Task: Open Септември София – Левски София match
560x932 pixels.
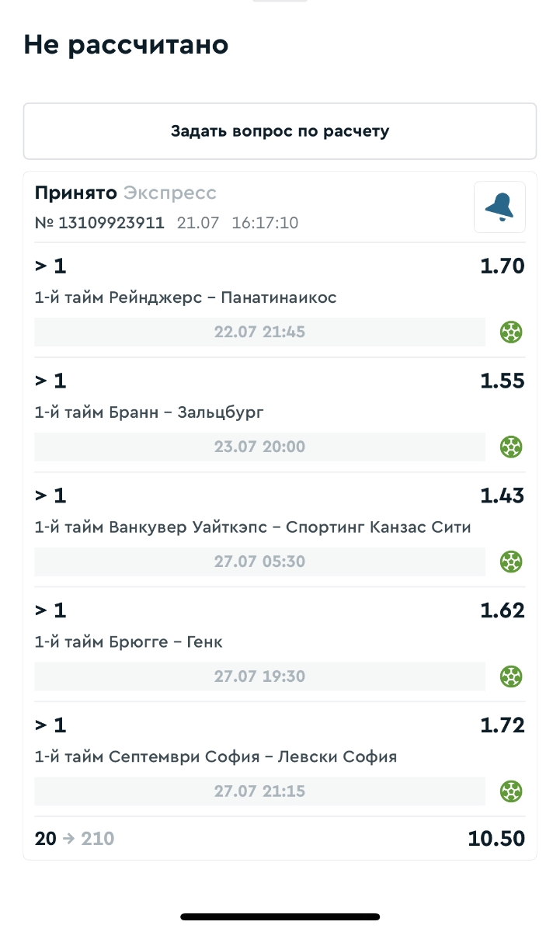Action: 215,756
